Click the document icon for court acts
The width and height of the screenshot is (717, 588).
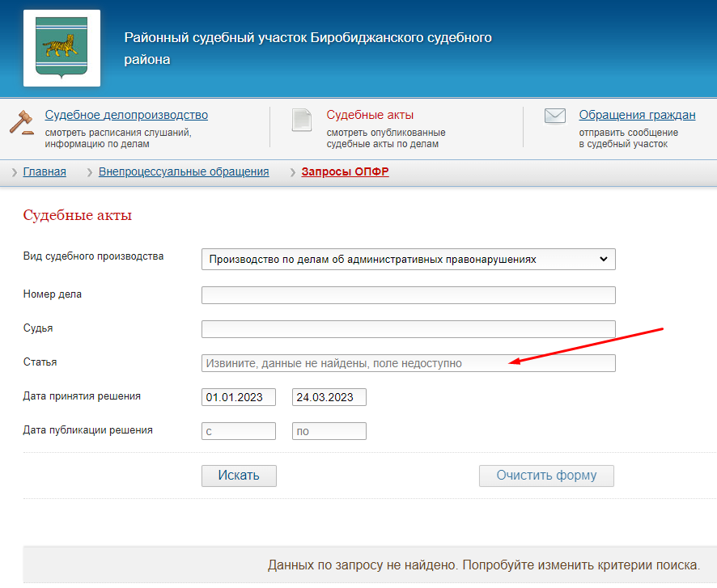point(302,121)
